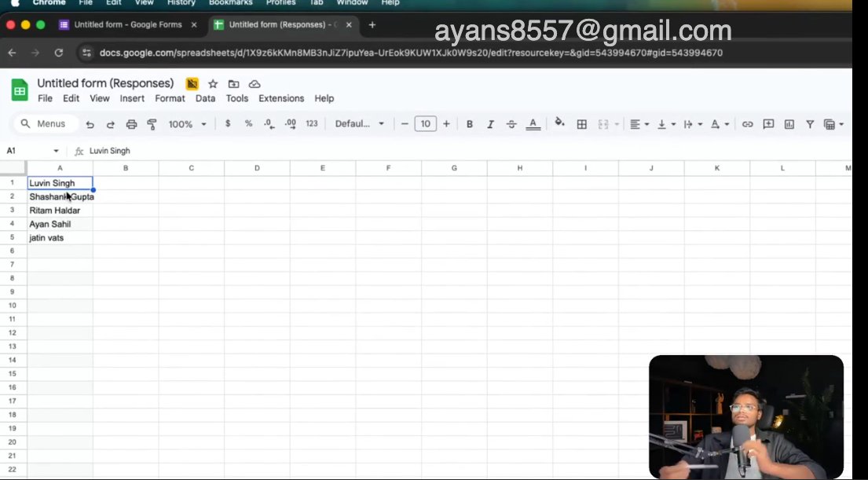Image resolution: width=868 pixels, height=480 pixels.
Task: Open the Tools menu
Action: pos(237,98)
